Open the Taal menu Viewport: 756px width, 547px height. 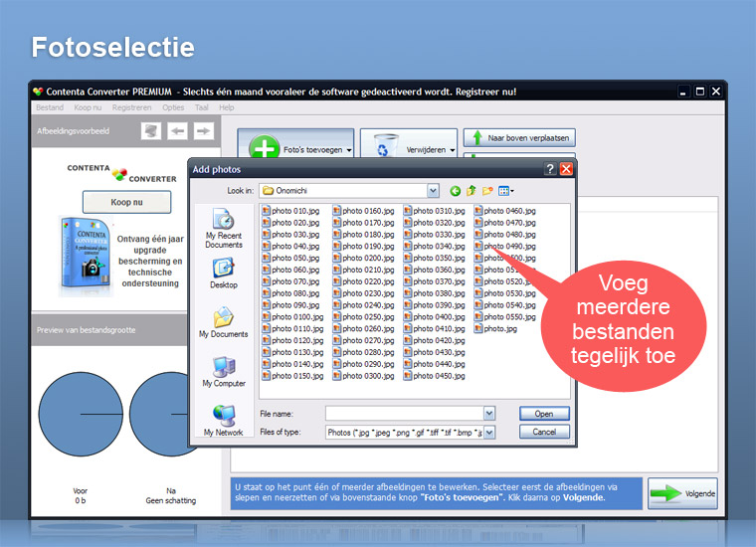pyautogui.click(x=202, y=107)
